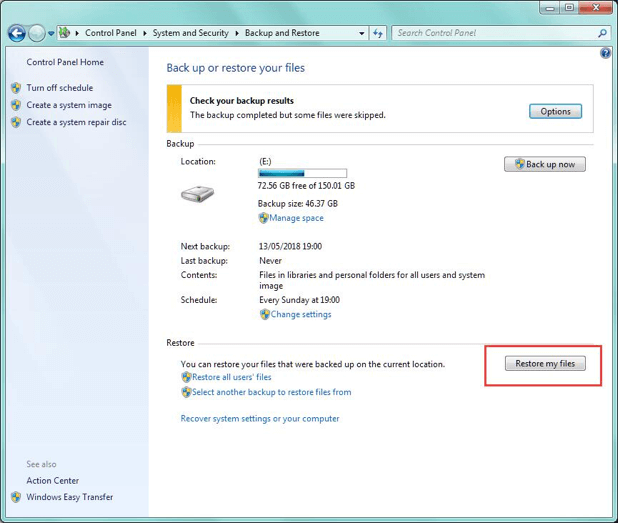The image size is (618, 523).
Task: Select Backup and Restore breadcrumb
Action: click(282, 33)
